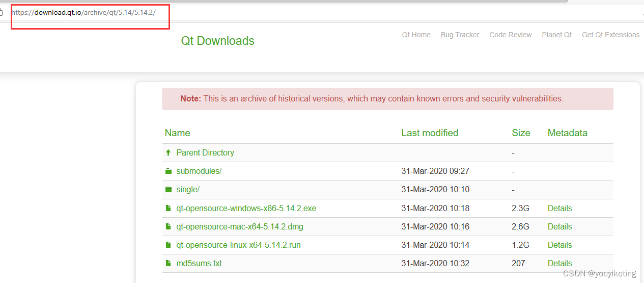Click the date 31-Mar-2020 10:14
This screenshot has height=283, width=644.
coord(435,245)
